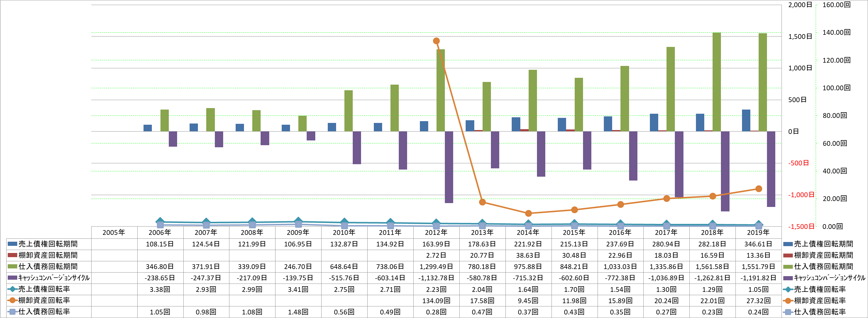This screenshot has height=318, width=868.
Task: Click the 100.00回 secondary axis label
Action: click(836, 88)
